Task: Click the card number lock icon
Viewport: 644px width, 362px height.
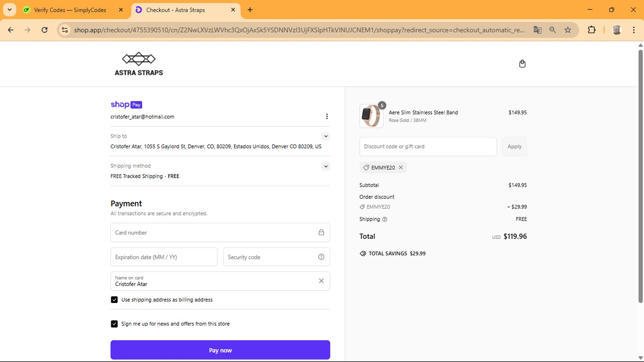Action: [x=321, y=232]
